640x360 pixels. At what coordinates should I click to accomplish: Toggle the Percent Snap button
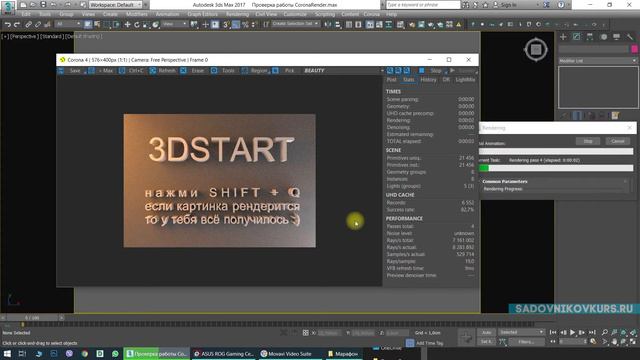tap(245, 24)
